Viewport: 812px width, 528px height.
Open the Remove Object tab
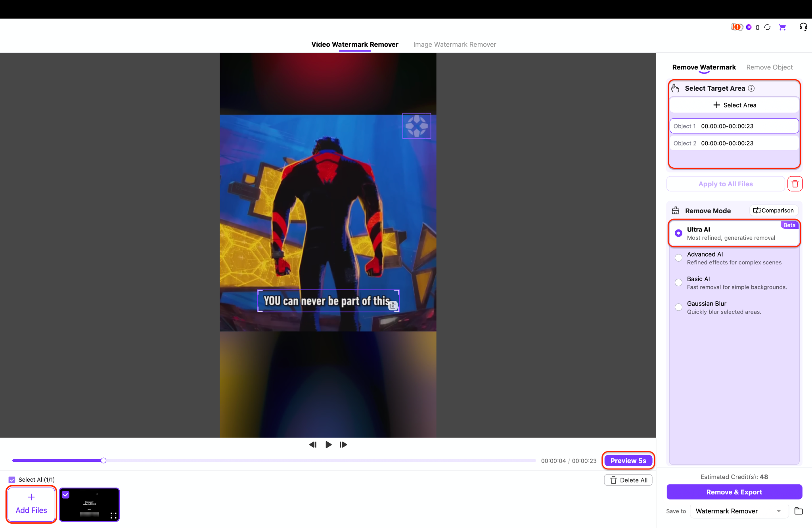[770, 67]
